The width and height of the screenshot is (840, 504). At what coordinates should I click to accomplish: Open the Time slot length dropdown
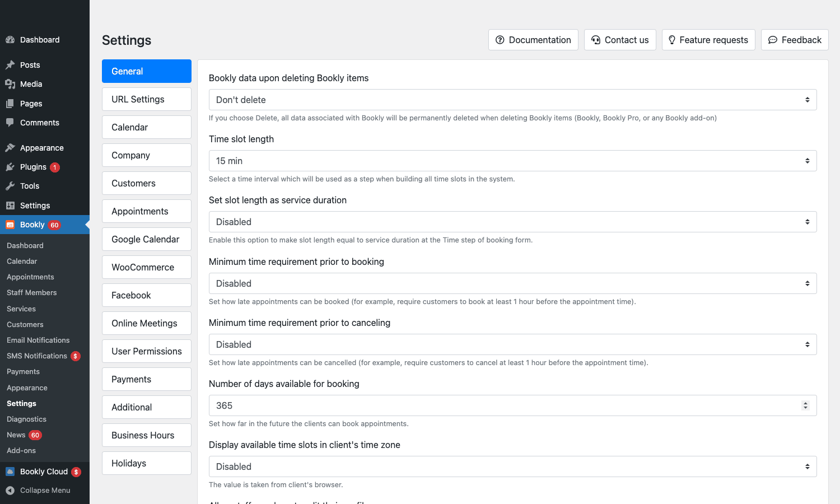point(512,161)
